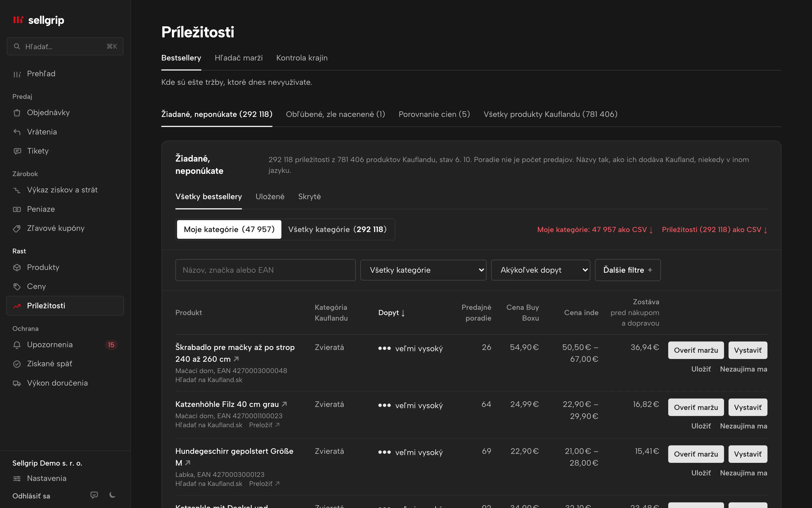Click Vystaviť for Katzenhöhle Filz 40 cm
812x508 pixels.
click(x=748, y=407)
